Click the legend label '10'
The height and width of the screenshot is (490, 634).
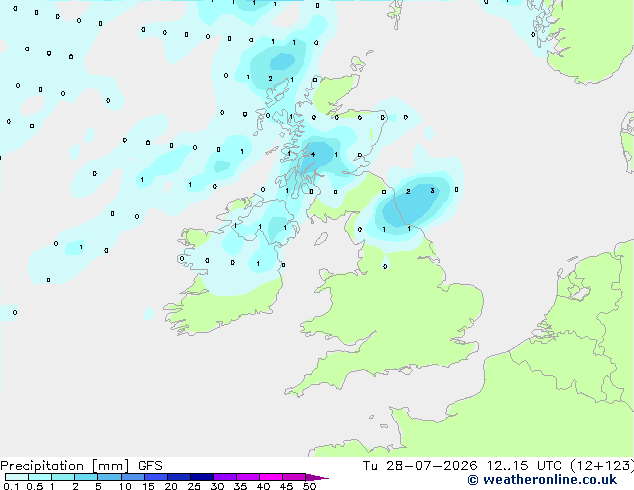(125, 486)
